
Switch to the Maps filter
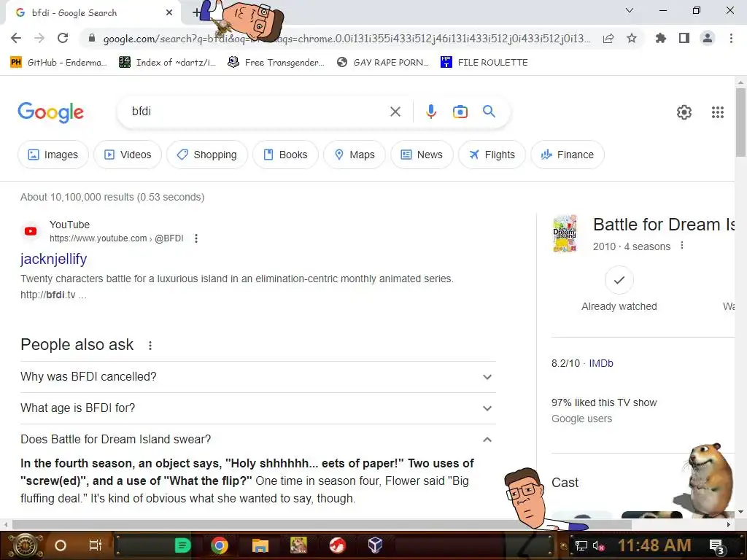(355, 155)
